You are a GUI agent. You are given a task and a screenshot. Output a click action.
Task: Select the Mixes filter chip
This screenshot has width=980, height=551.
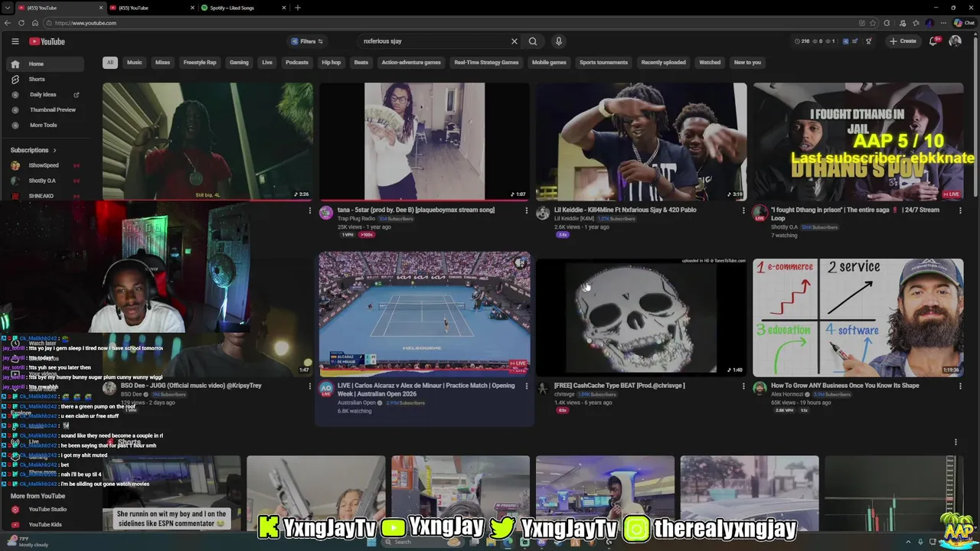(x=162, y=63)
